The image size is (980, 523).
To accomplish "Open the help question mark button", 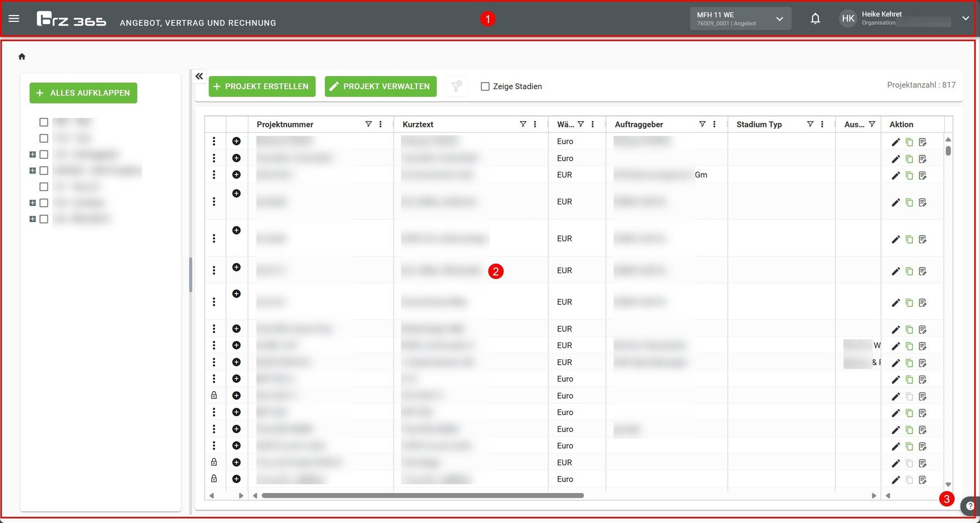I will click(970, 506).
